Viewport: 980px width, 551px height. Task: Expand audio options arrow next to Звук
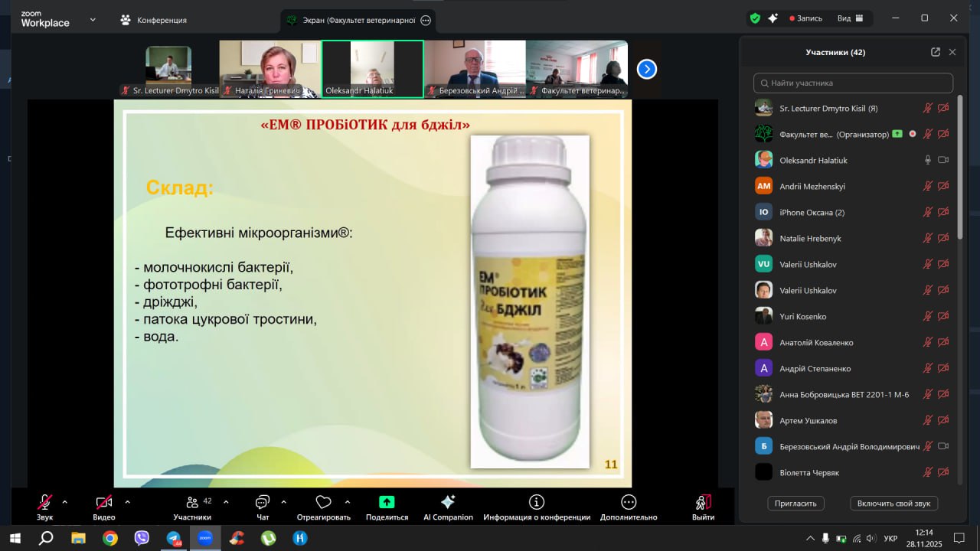[64, 502]
